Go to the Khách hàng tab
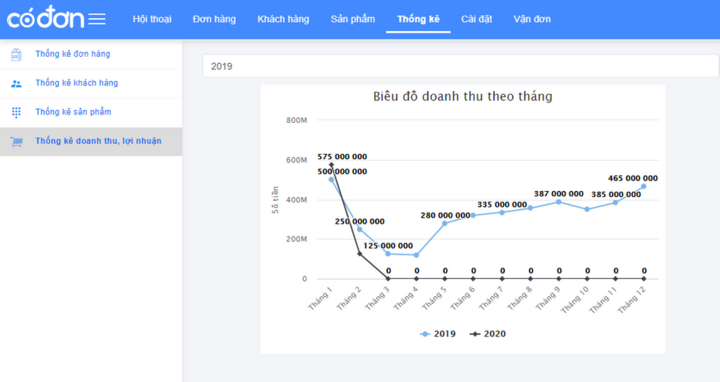720x382 pixels. pos(283,19)
